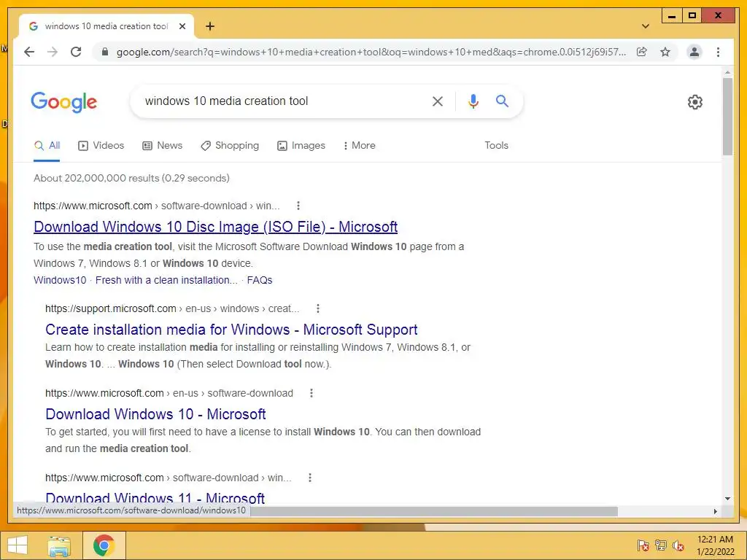
Task: Open the Windows10 sitelink
Action: pos(60,280)
